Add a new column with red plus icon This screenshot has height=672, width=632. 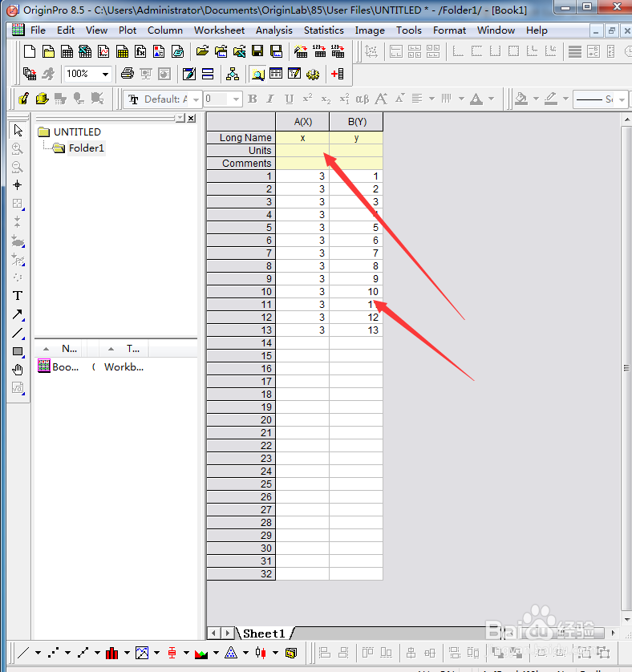pos(337,74)
